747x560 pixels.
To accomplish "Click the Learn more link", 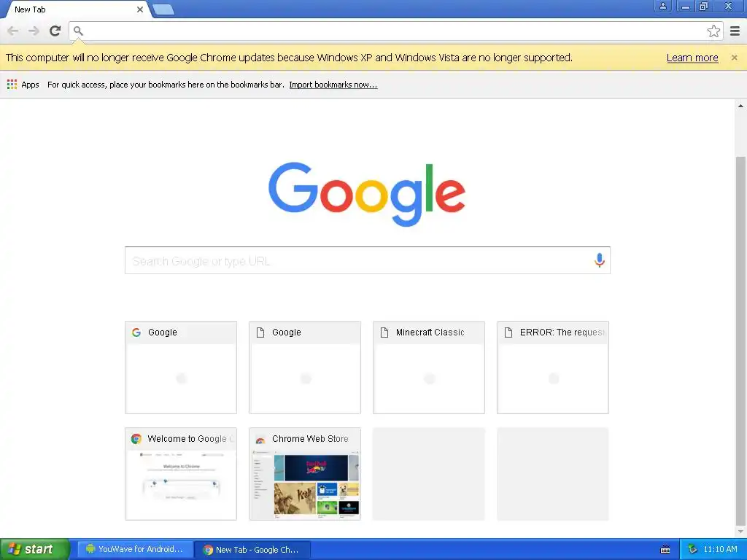I will pyautogui.click(x=692, y=58).
